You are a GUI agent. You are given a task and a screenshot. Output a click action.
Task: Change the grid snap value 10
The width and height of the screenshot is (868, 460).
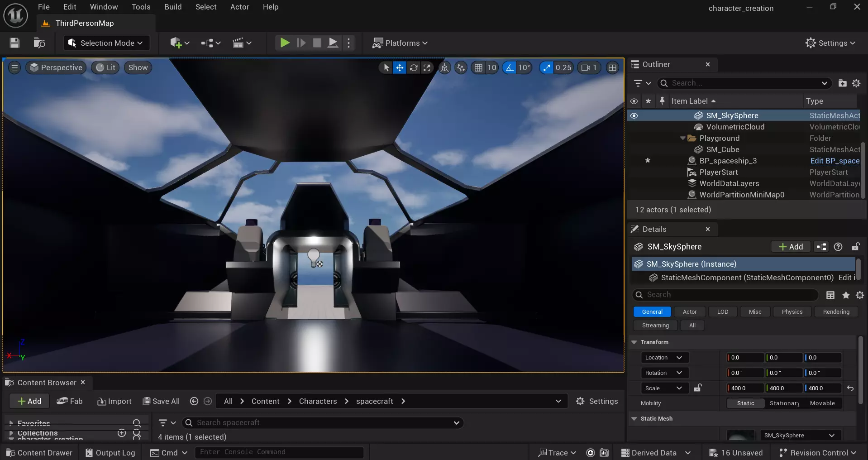[x=492, y=67]
